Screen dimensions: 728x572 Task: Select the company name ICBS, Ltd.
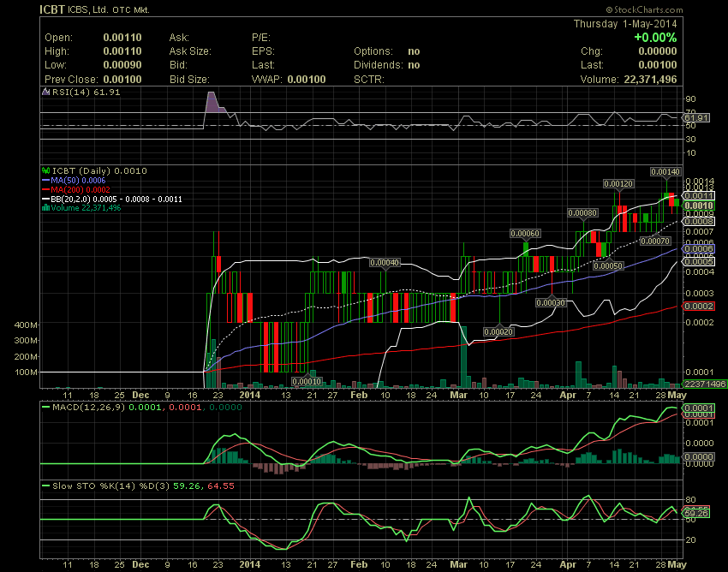click(x=87, y=9)
